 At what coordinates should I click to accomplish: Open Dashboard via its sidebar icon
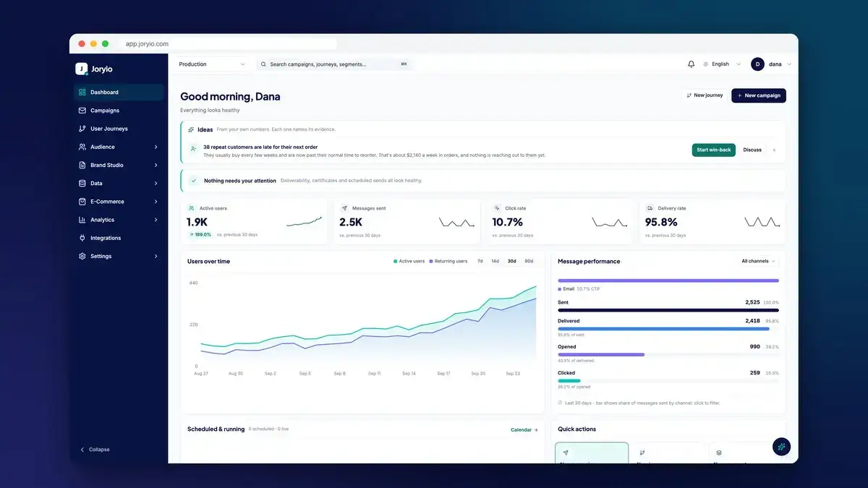(82, 93)
